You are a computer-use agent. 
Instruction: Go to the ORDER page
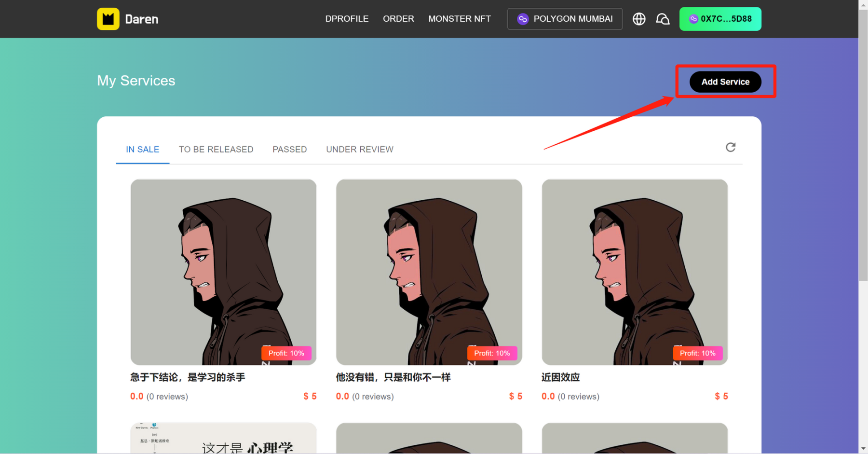pyautogui.click(x=398, y=19)
